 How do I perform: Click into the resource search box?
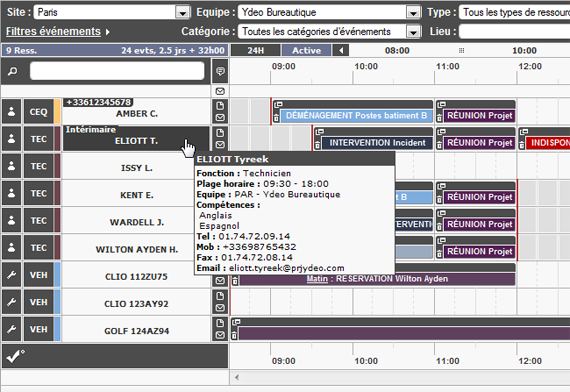117,71
